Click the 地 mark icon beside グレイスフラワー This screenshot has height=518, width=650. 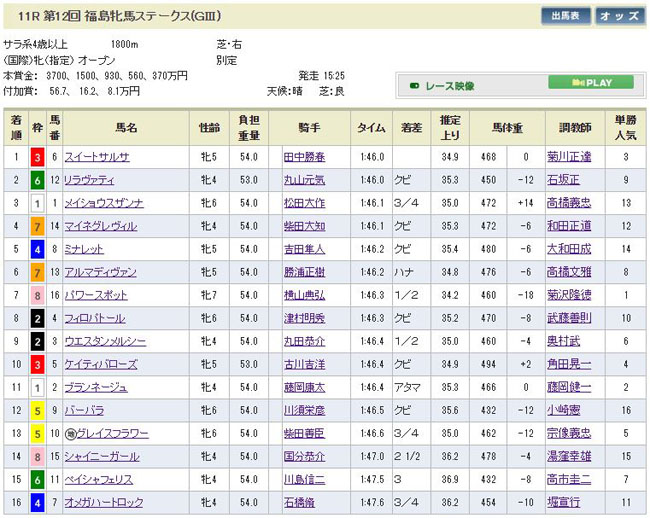click(x=70, y=433)
